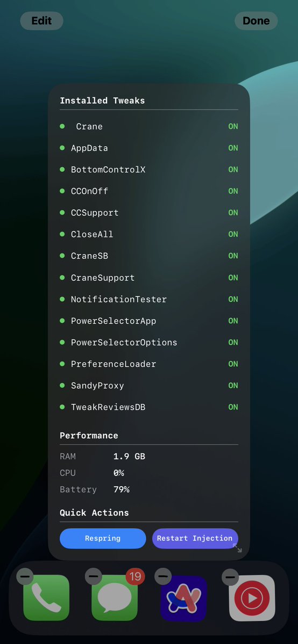This screenshot has width=298, height=644.
Task: Click the Quick Actions heading
Action: point(94,512)
